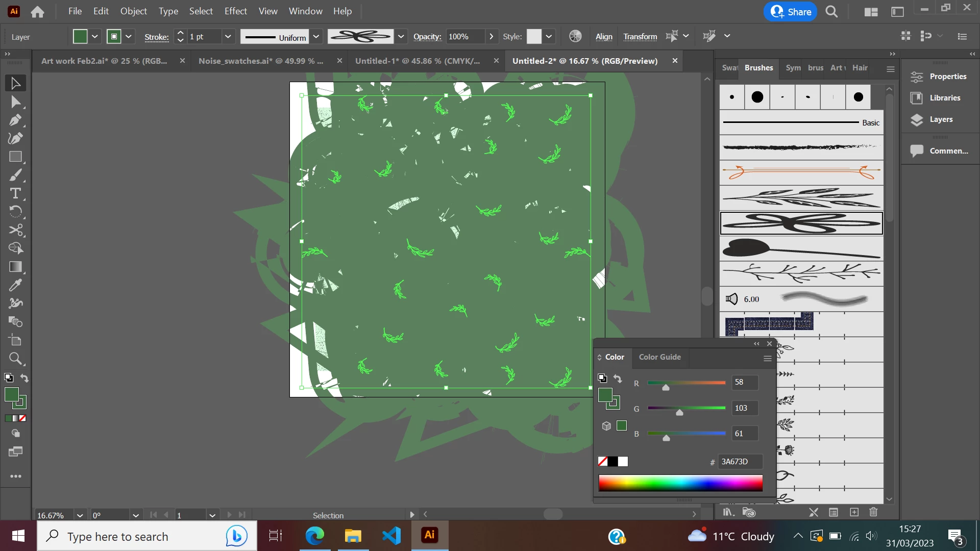
Task: Open the Effect menu
Action: tap(235, 11)
